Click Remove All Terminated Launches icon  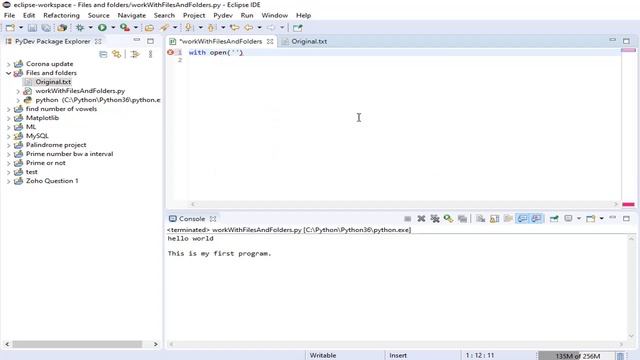pos(435,219)
